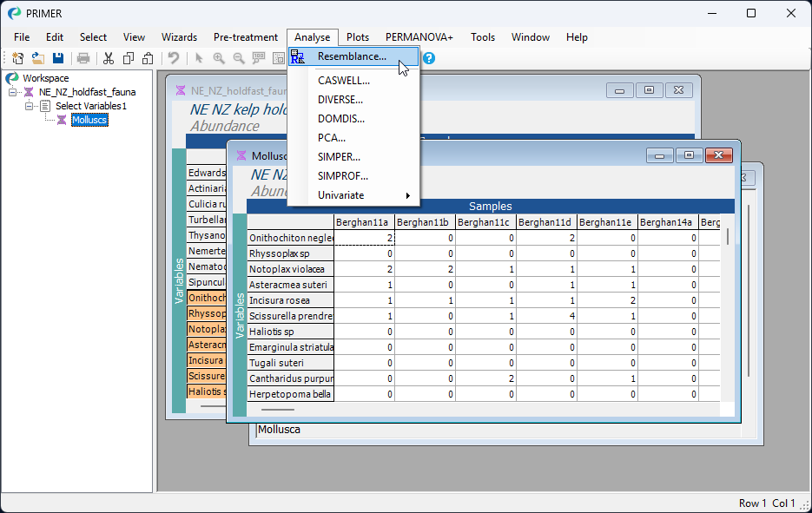Click the Undo arrow icon
The width and height of the screenshot is (812, 513).
click(174, 58)
